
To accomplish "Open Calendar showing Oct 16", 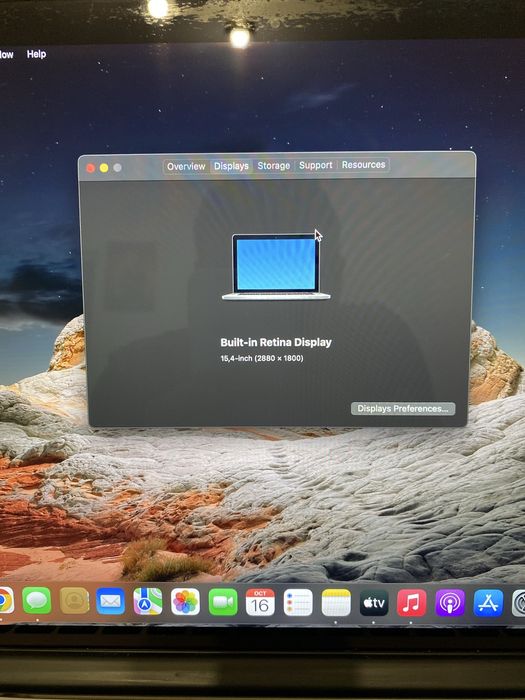I will [x=260, y=602].
